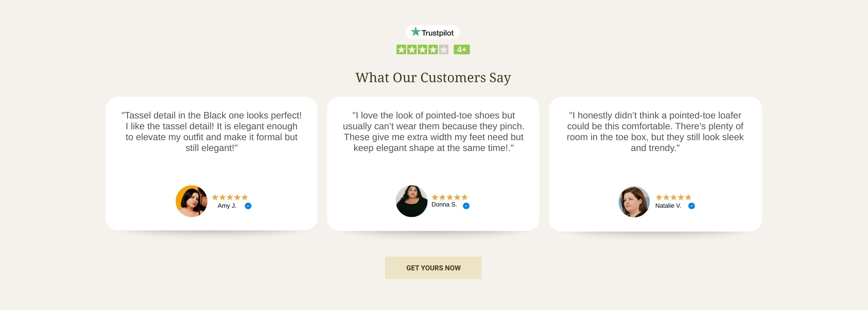Click Donna S.'s blue verified checkmark
The width and height of the screenshot is (868, 310).
(x=466, y=206)
